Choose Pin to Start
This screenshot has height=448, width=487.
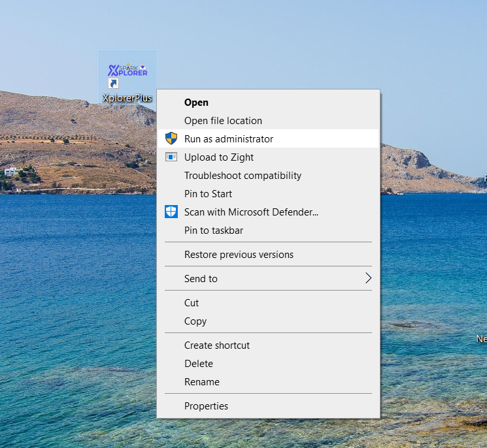point(208,193)
